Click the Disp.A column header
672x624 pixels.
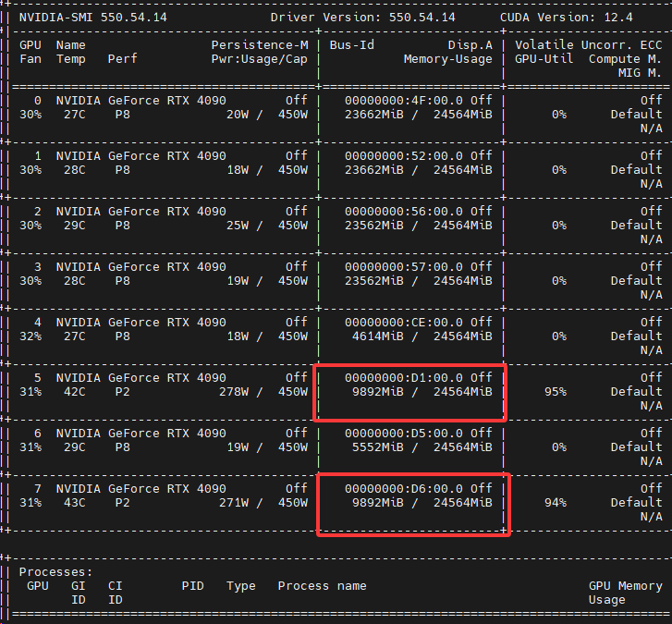pos(470,45)
